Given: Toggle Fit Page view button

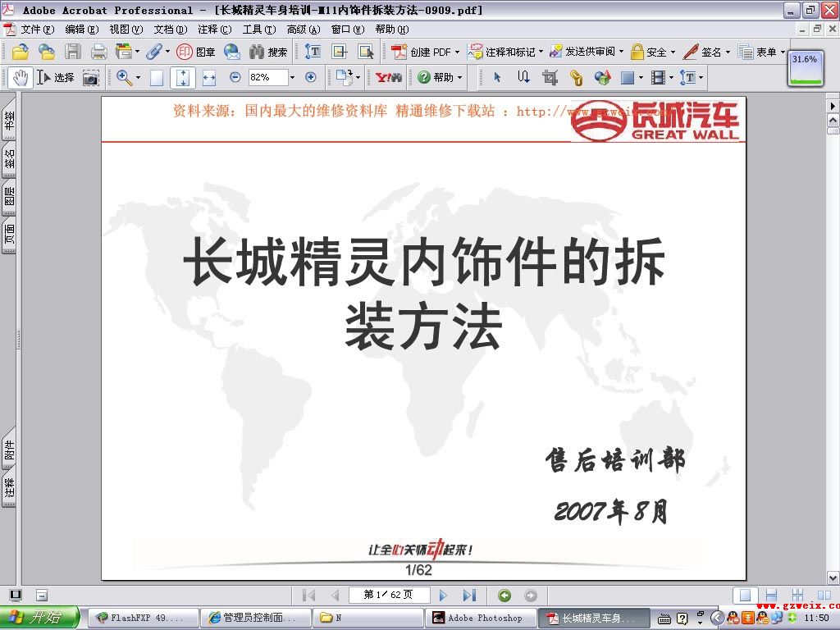Looking at the screenshot, I should click(183, 78).
